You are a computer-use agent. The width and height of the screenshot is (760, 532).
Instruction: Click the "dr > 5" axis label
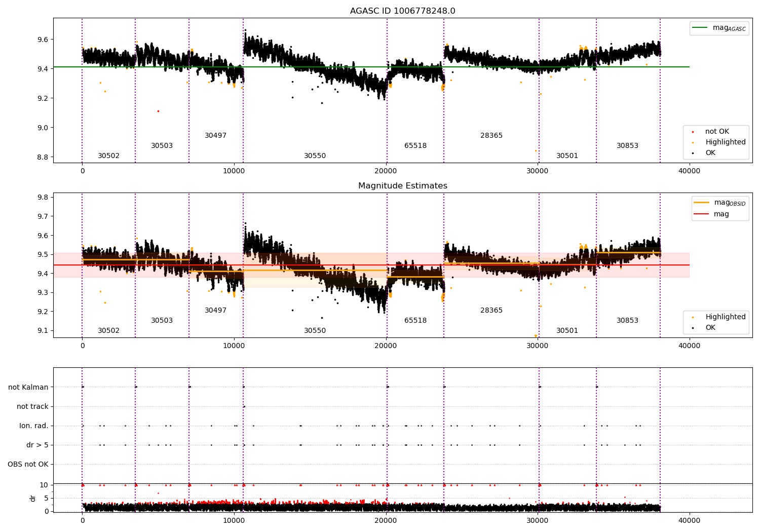[37, 445]
